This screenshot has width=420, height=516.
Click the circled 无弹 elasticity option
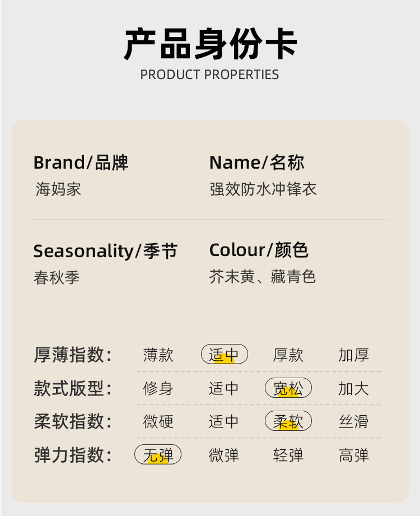pos(158,455)
